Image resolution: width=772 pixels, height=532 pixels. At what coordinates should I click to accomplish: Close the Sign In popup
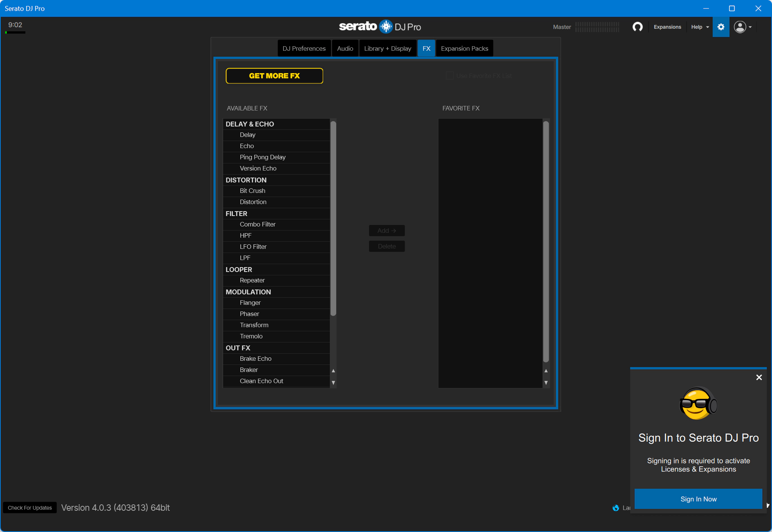click(x=759, y=378)
